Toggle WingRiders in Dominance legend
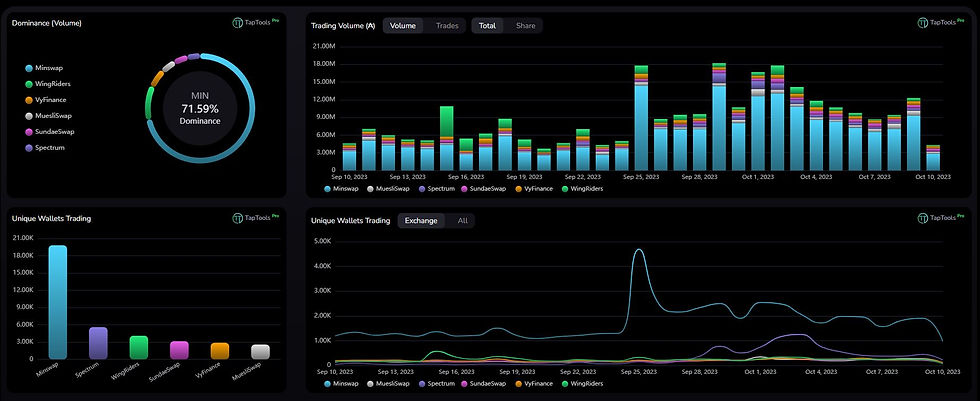The image size is (980, 401). 48,84
